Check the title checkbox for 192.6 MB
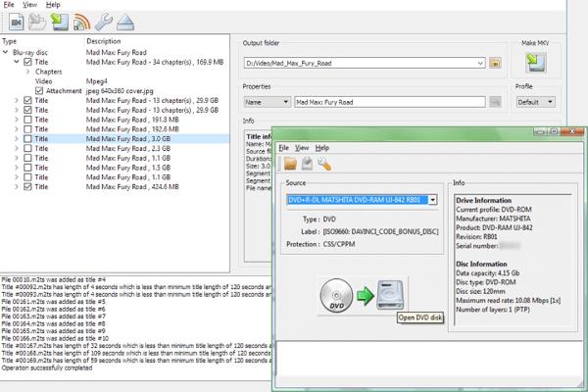The width and height of the screenshot is (588, 392). click(27, 129)
